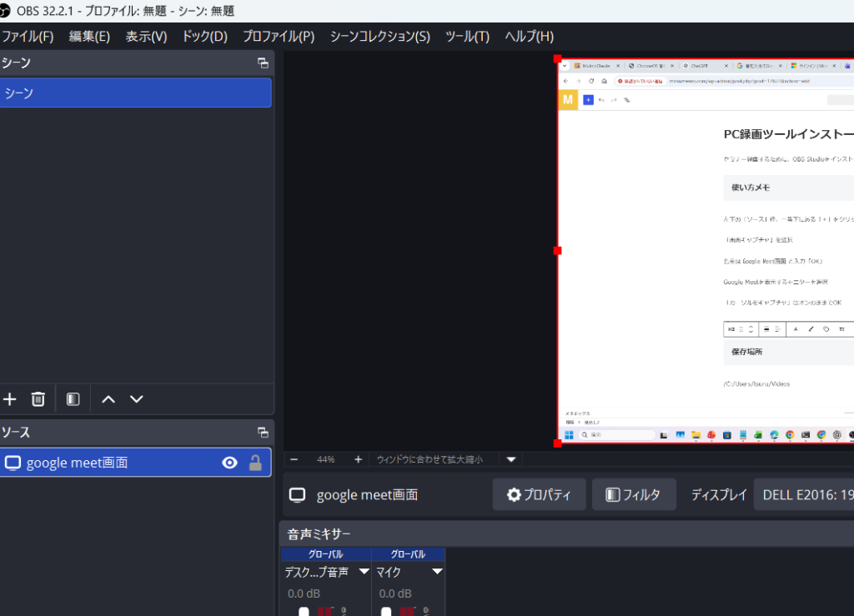Click the マイク volume slider handle
The image size is (854, 616).
[386, 612]
